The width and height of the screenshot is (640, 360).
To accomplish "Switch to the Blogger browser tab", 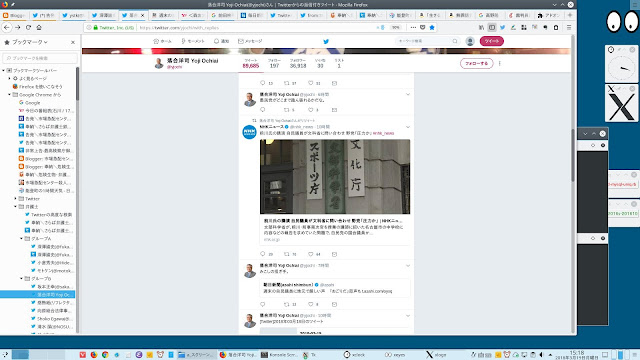I will point(15,15).
